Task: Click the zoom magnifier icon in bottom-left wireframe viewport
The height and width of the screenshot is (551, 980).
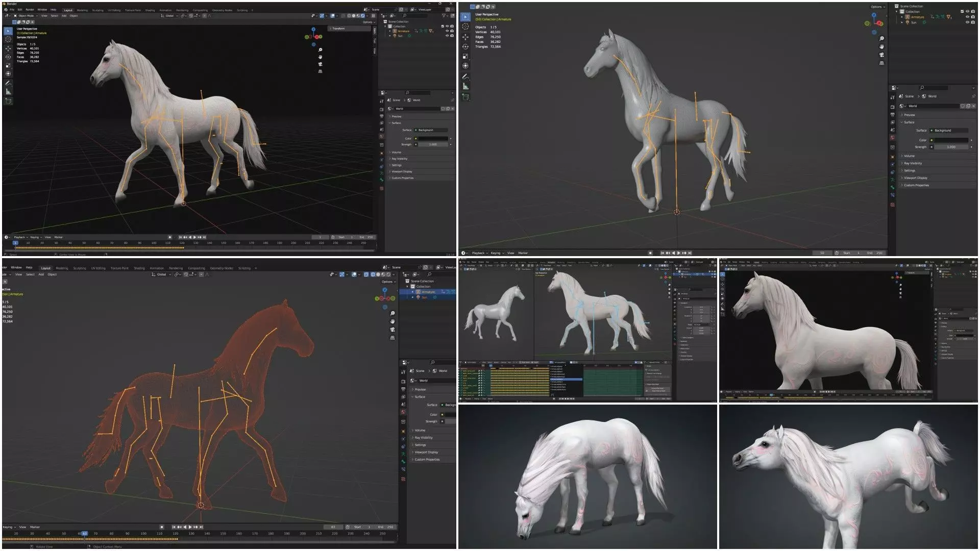Action: [x=393, y=313]
